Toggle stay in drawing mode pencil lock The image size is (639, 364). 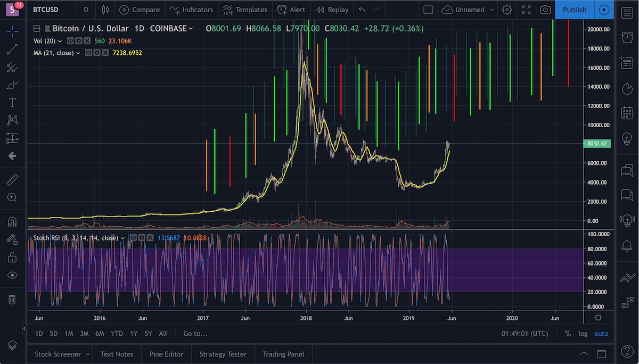[12, 239]
